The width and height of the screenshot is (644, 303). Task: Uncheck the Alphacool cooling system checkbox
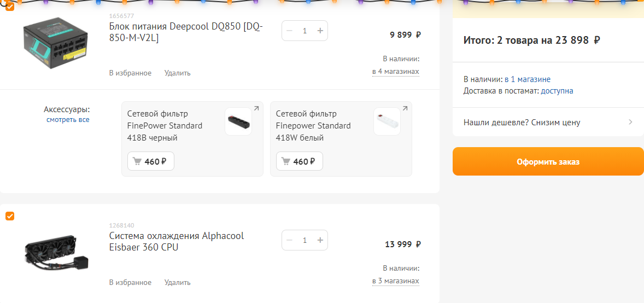(x=10, y=216)
